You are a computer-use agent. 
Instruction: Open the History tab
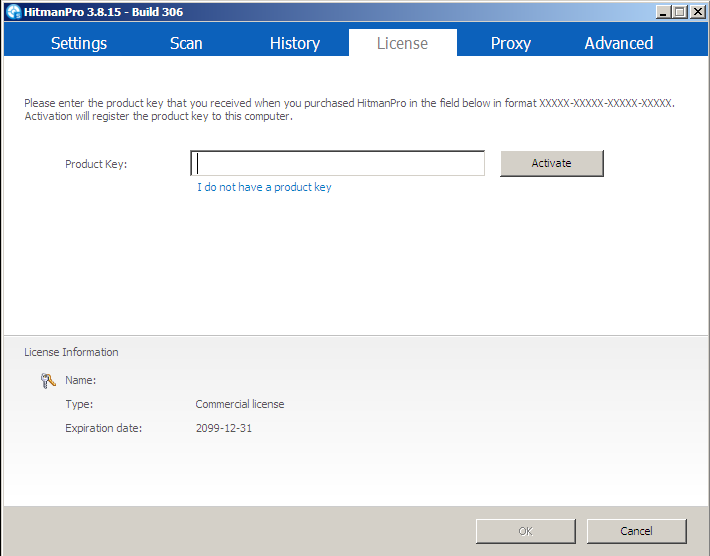click(x=295, y=43)
